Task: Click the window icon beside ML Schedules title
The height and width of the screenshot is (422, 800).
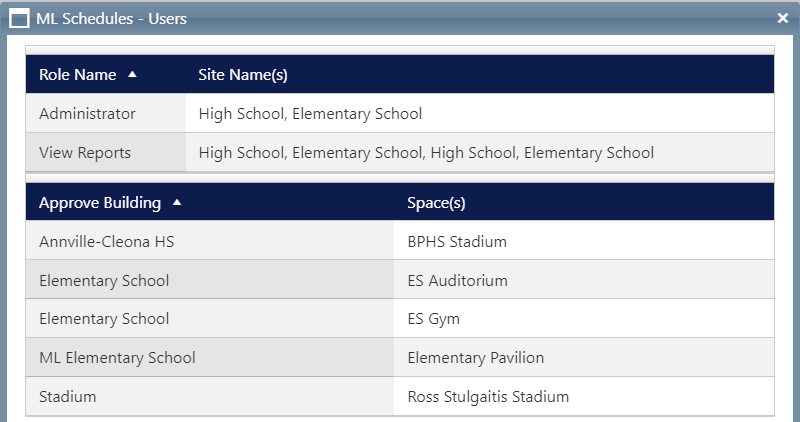Action: (x=19, y=19)
